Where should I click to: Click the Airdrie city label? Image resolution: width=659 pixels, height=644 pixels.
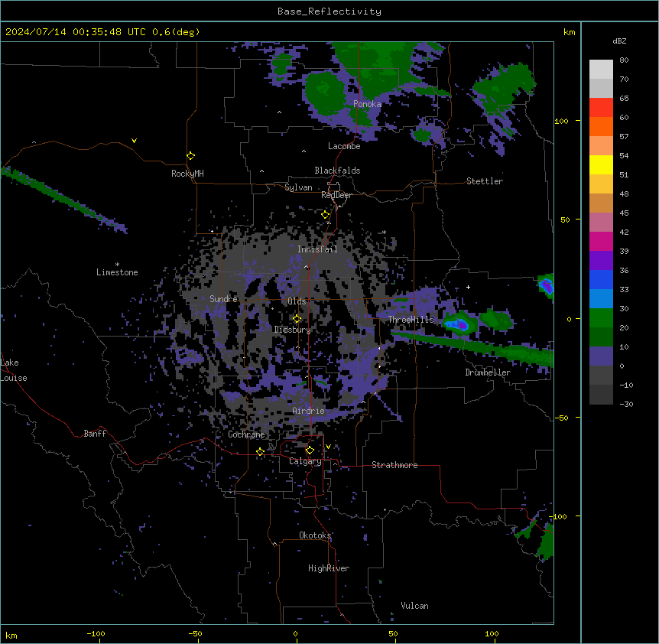[x=309, y=411]
